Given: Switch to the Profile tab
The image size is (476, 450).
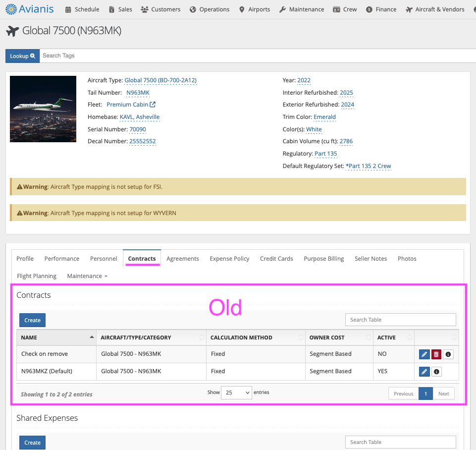Looking at the screenshot, I should (25, 259).
